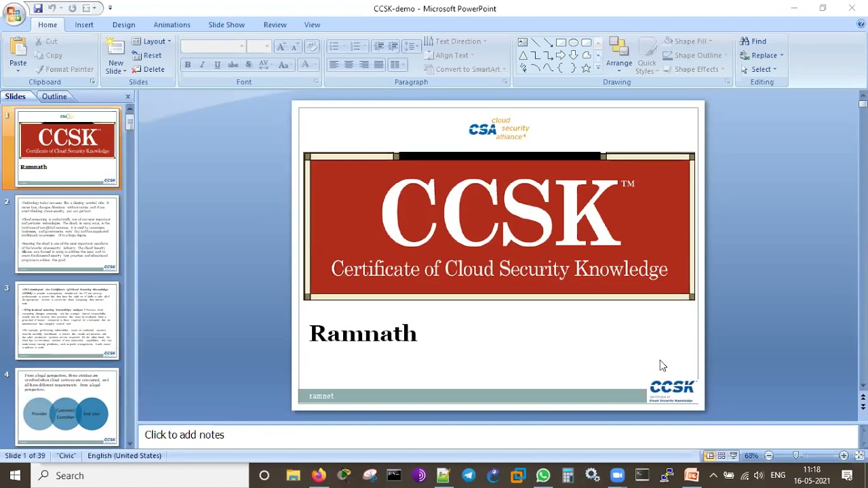Screen dimensions: 868x488
Task: Save the presentation from Quick Access toolbar
Action: click(x=39, y=8)
